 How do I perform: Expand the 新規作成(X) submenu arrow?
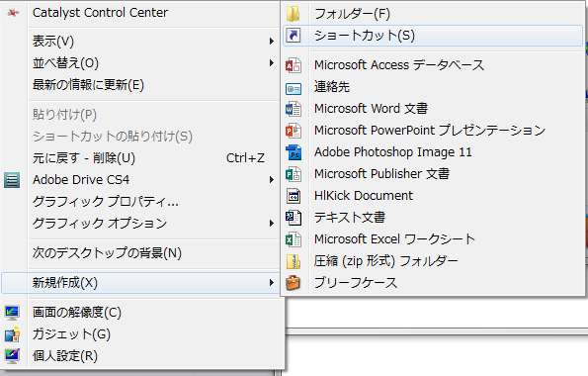pos(272,282)
